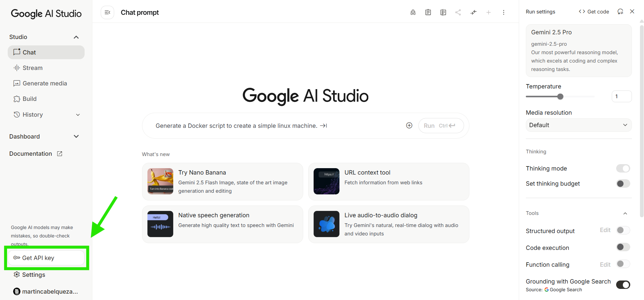Click Get code in Run settings
This screenshot has width=644, height=300.
pos(594,11)
